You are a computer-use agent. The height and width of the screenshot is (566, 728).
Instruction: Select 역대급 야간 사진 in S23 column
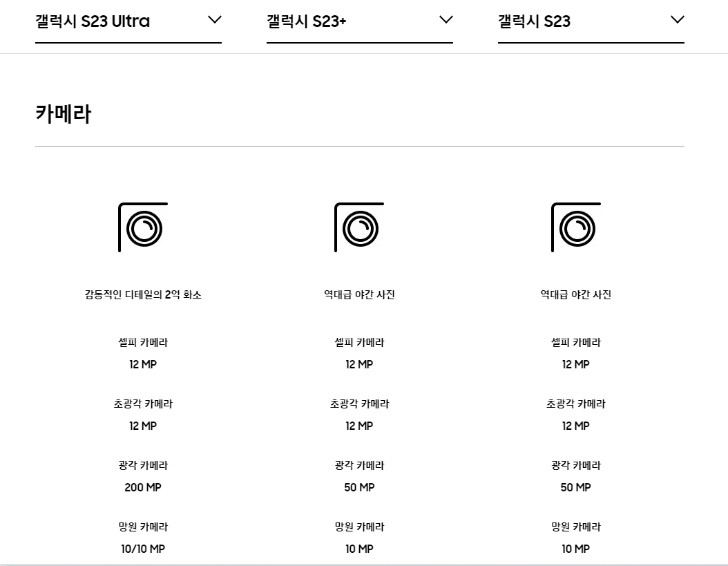[576, 294]
